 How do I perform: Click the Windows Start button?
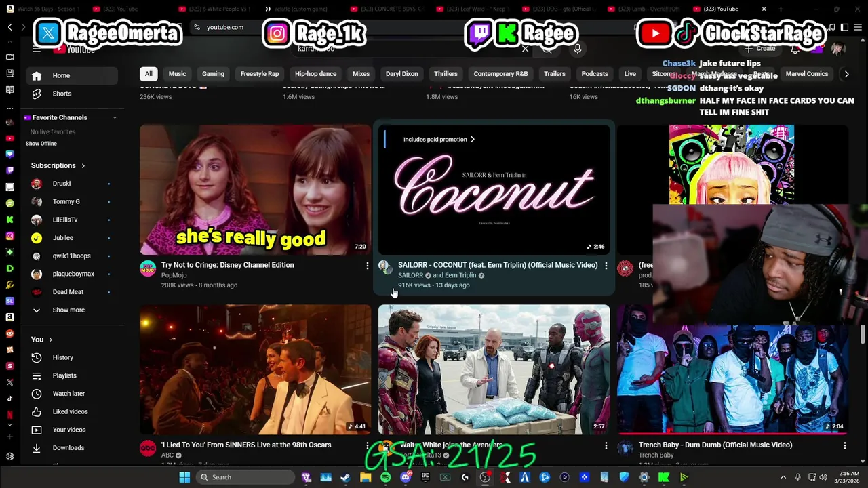[x=184, y=477]
